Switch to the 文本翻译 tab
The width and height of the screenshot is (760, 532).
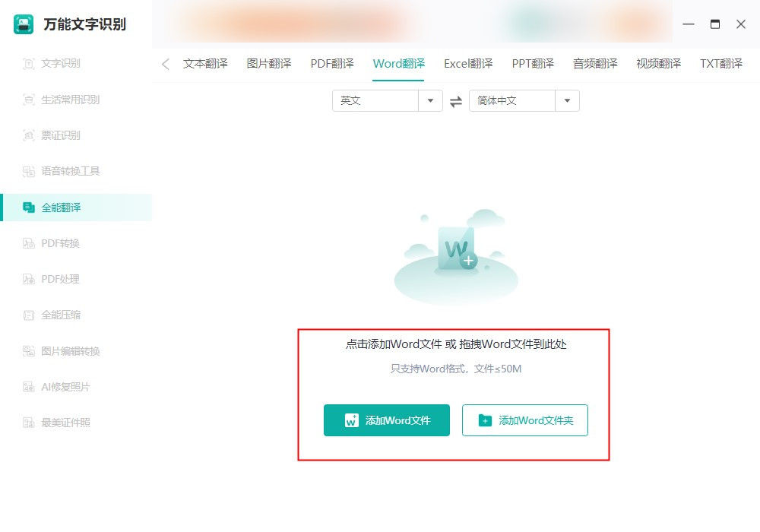pos(205,64)
